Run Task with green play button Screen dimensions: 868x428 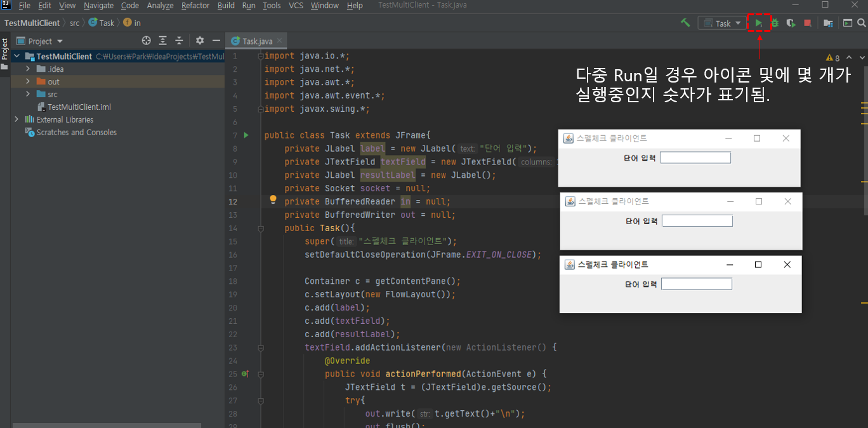pos(759,23)
